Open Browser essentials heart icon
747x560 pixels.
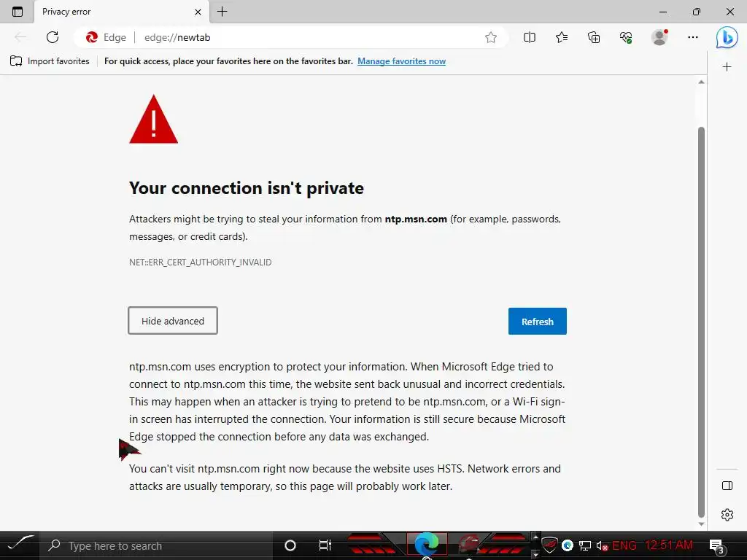(626, 37)
